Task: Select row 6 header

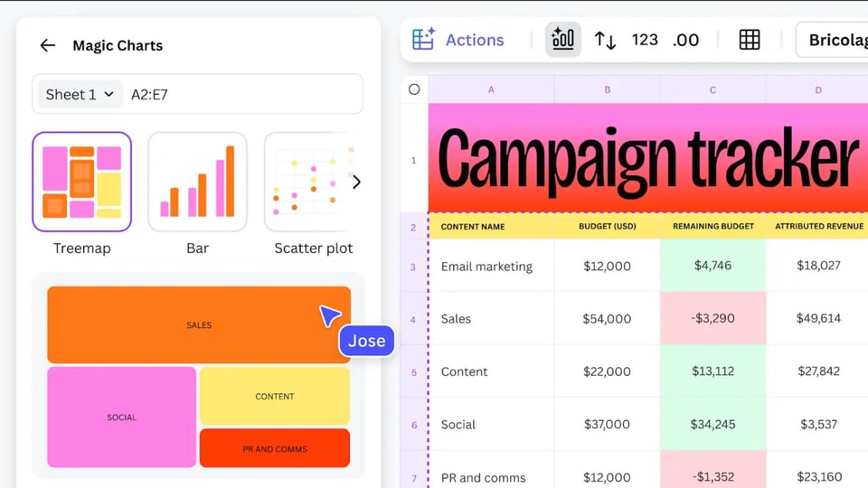Action: tap(413, 426)
